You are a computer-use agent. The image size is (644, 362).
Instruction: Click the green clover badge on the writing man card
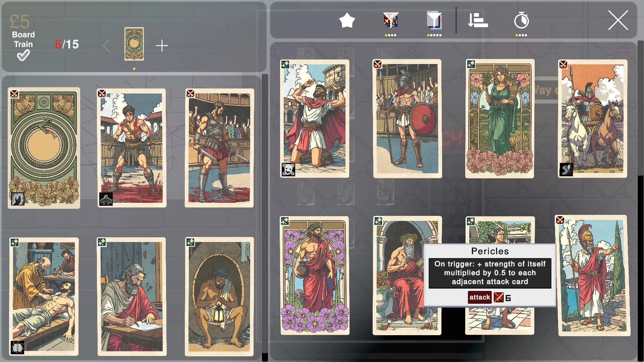click(102, 242)
